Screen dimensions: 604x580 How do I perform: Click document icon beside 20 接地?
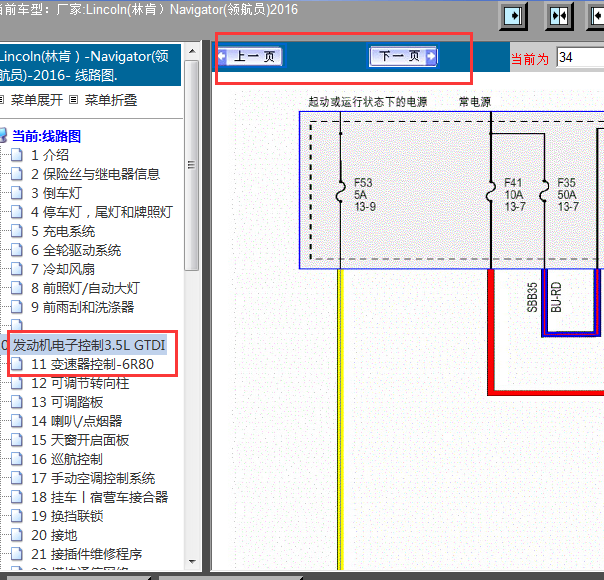(x=17, y=534)
